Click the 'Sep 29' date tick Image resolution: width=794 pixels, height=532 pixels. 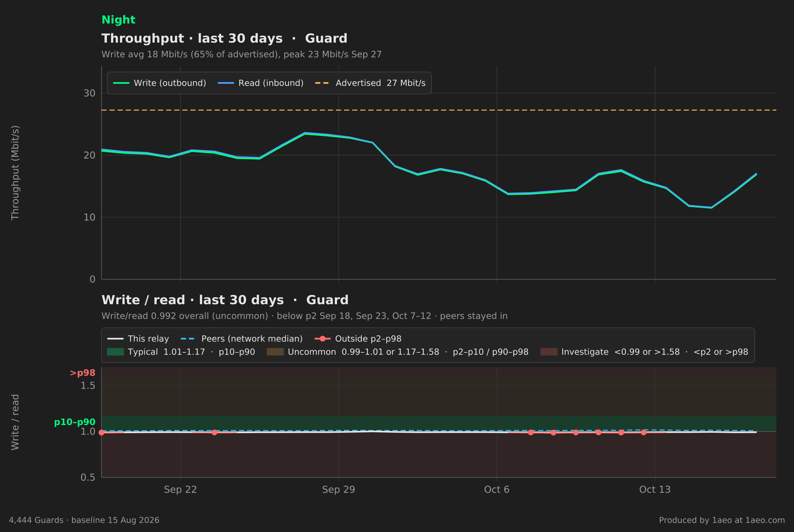[339, 490]
